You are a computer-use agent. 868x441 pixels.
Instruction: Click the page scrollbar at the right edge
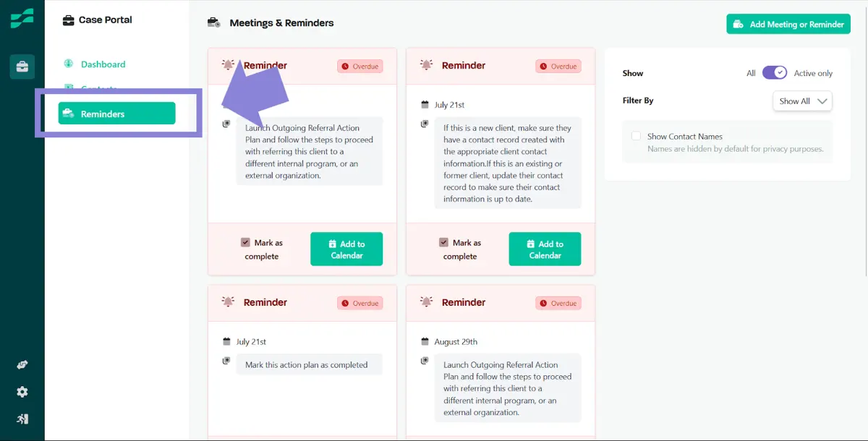tap(865, 137)
